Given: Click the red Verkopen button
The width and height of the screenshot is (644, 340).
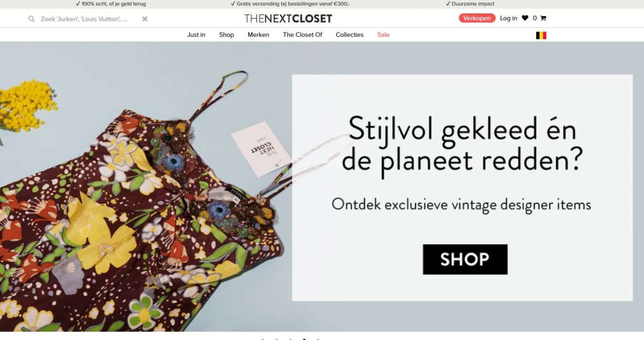Looking at the screenshot, I should click(x=477, y=18).
